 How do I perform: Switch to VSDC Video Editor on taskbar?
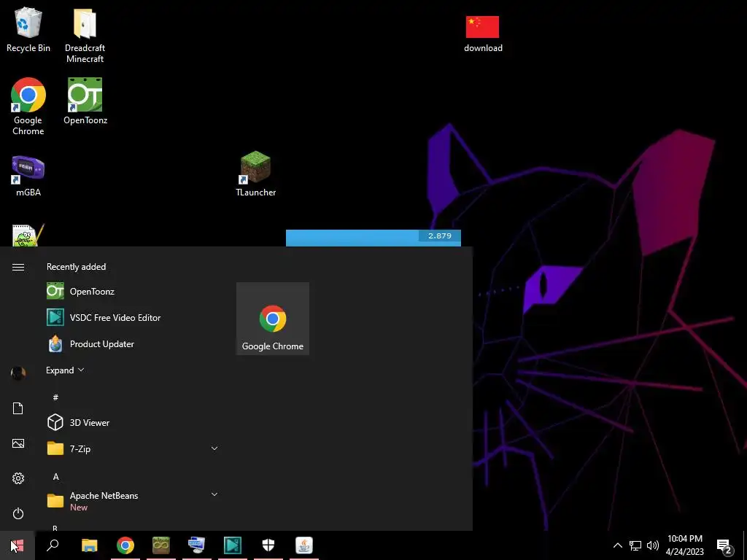233,545
